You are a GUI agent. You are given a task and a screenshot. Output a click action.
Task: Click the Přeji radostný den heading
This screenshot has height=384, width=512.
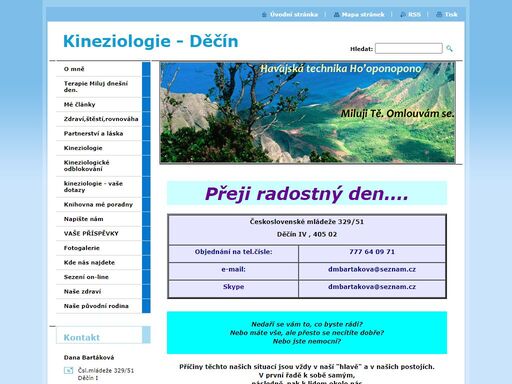point(307,194)
